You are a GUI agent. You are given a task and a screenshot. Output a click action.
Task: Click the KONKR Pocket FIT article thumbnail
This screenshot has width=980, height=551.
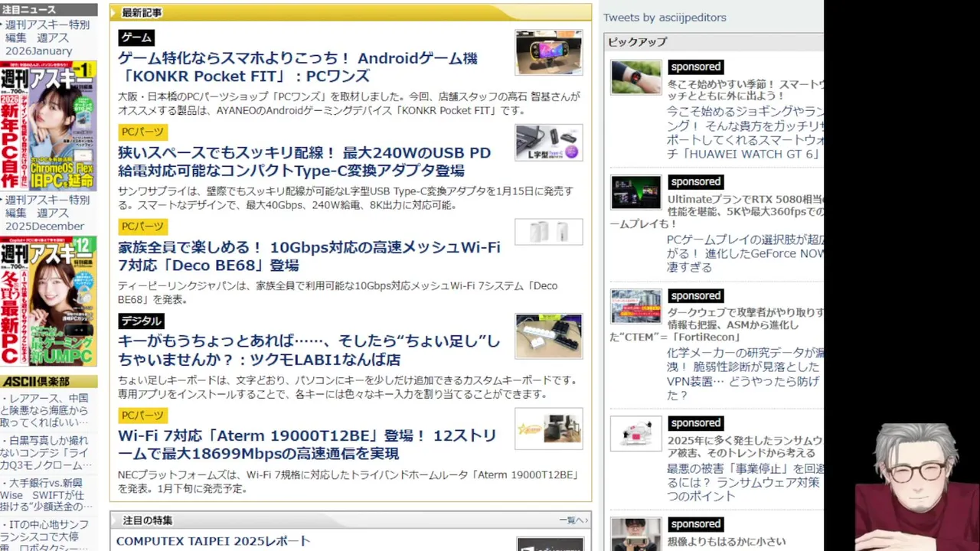pos(549,53)
